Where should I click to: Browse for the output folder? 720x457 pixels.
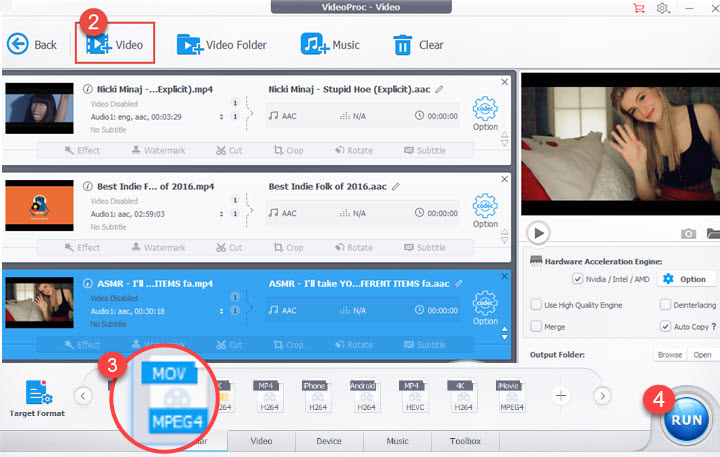point(670,355)
